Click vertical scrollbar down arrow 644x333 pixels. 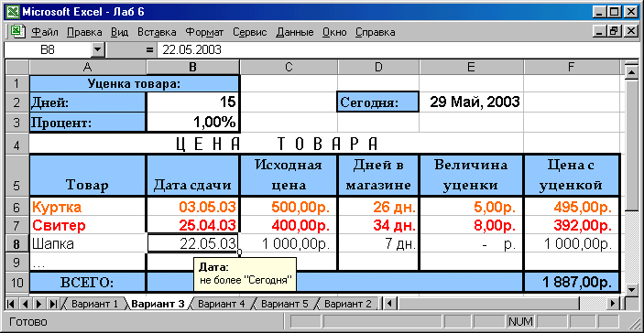pyautogui.click(x=631, y=289)
